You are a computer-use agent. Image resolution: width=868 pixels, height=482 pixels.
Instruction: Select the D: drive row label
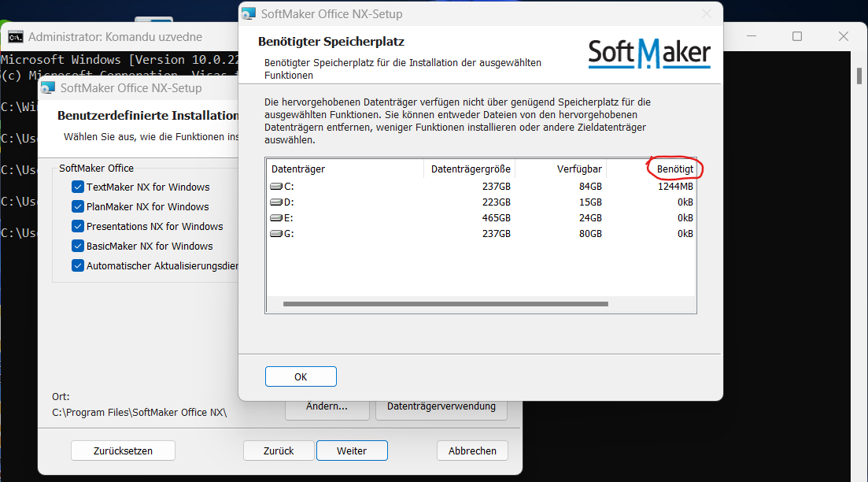[x=289, y=202]
